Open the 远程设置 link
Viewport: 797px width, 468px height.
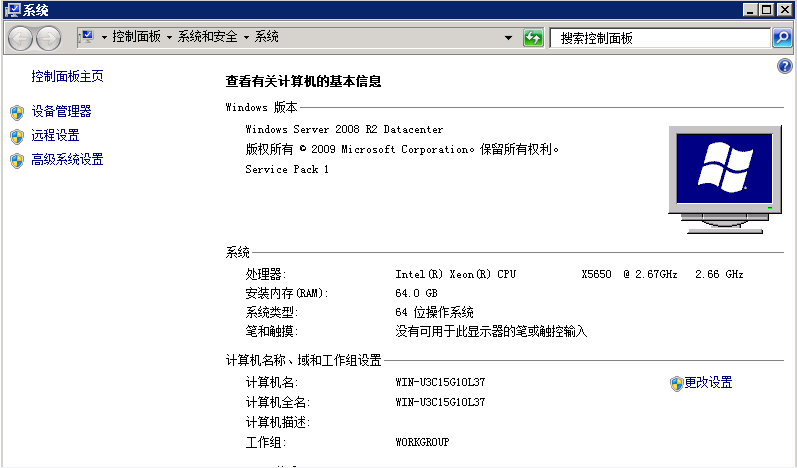(55, 136)
